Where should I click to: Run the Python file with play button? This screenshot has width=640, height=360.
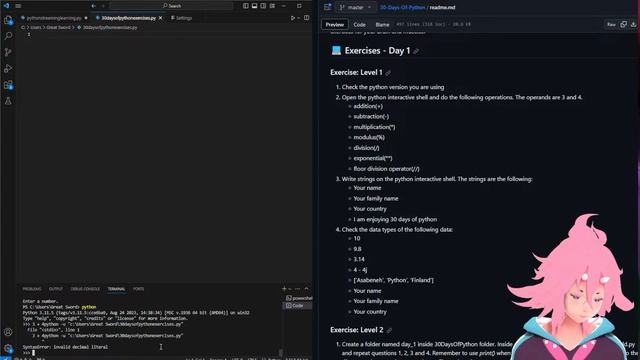click(293, 18)
